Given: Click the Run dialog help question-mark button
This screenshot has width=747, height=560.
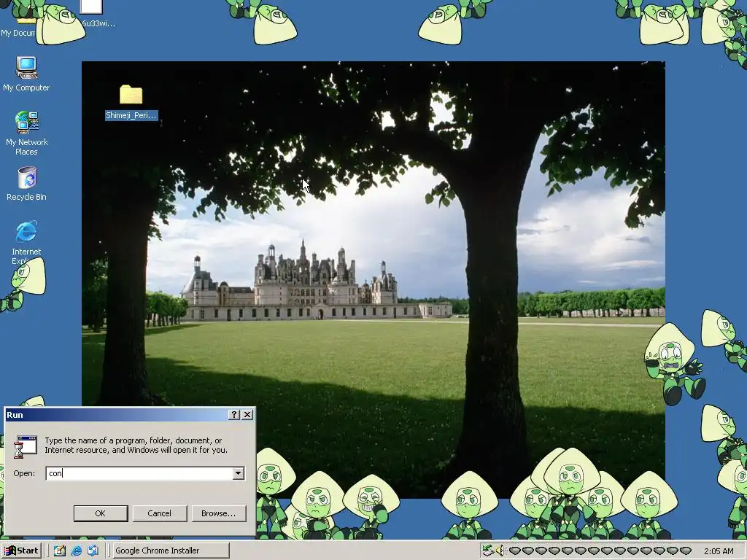Looking at the screenshot, I should pos(234,415).
